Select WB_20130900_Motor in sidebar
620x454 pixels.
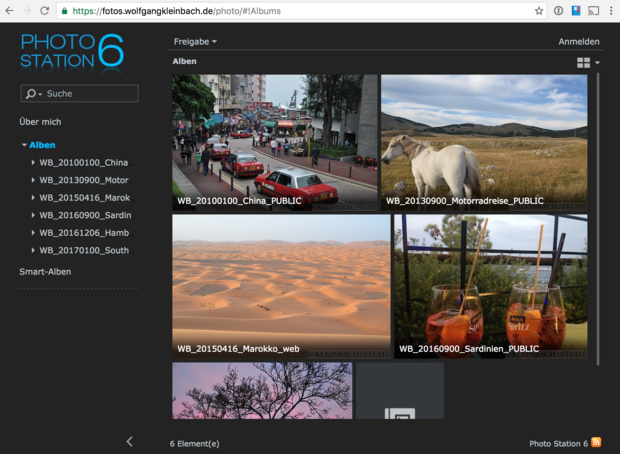point(84,180)
